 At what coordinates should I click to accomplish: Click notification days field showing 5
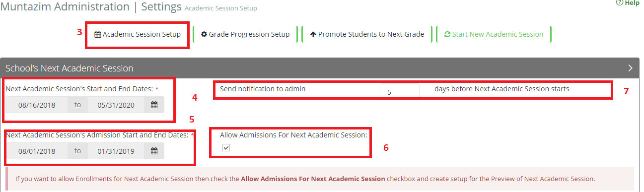[400, 91]
